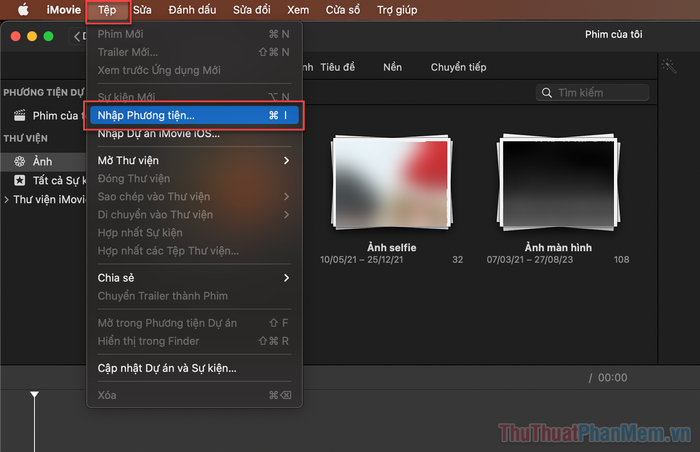Open the Sửa menu
The width and height of the screenshot is (700, 452).
142,10
